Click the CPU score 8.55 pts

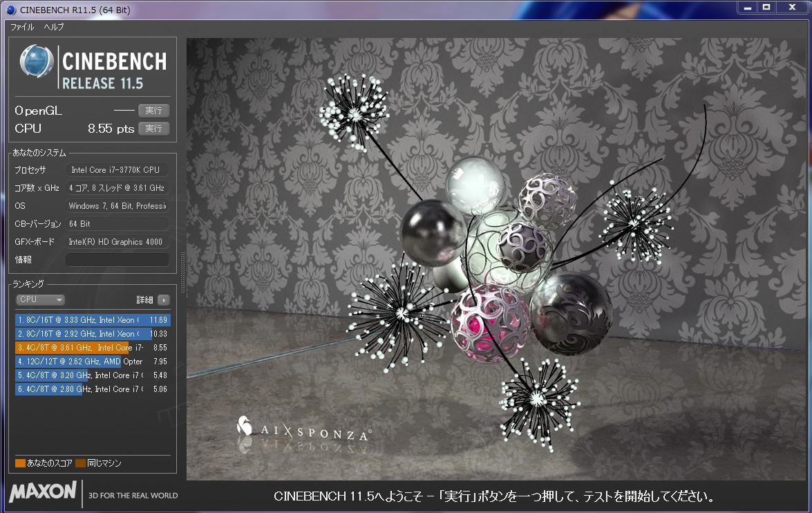(111, 129)
